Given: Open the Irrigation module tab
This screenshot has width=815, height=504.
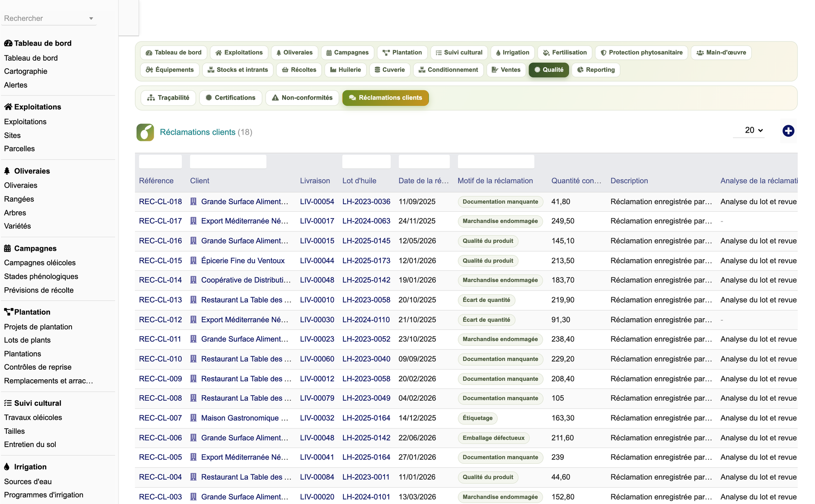Looking at the screenshot, I should pyautogui.click(x=513, y=52).
